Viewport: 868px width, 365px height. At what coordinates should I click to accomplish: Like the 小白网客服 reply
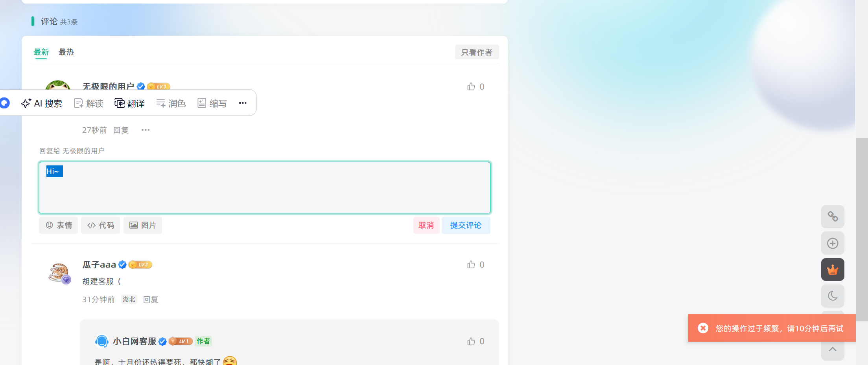click(475, 341)
